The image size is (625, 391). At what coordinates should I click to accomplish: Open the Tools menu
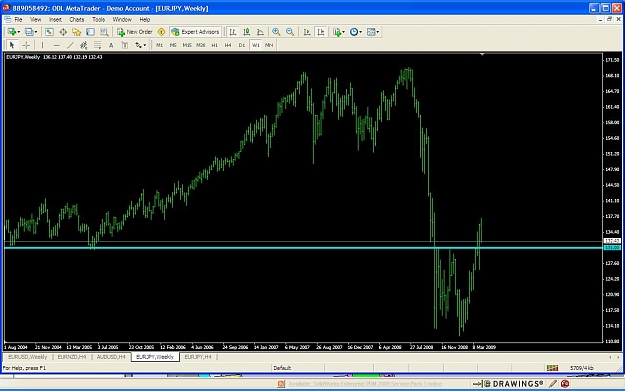click(98, 19)
